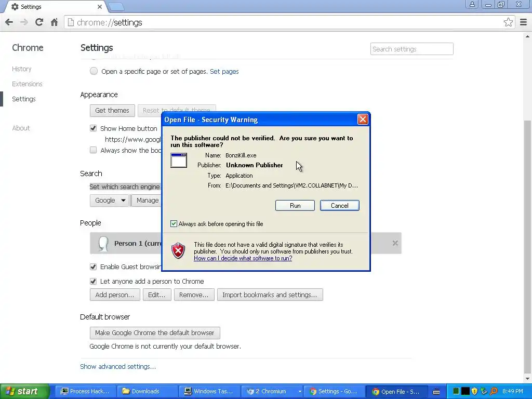Uncheck Enable Guest browsing
The width and height of the screenshot is (532, 399).
click(x=94, y=267)
